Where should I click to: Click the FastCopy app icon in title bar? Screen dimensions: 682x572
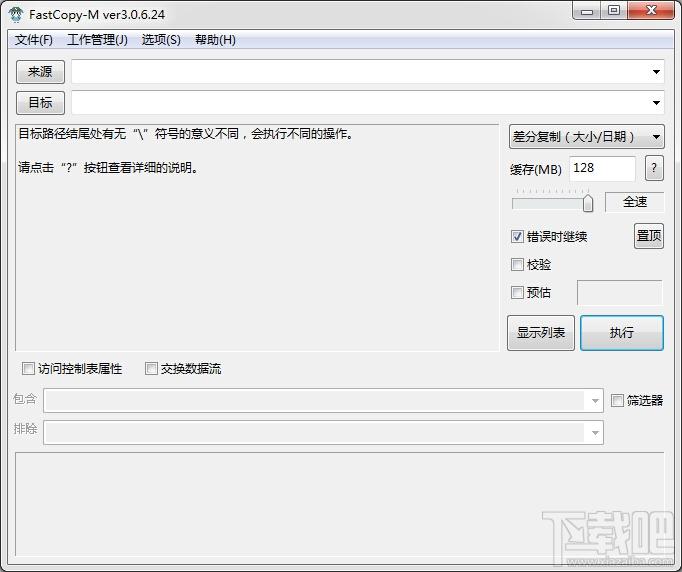click(16, 14)
